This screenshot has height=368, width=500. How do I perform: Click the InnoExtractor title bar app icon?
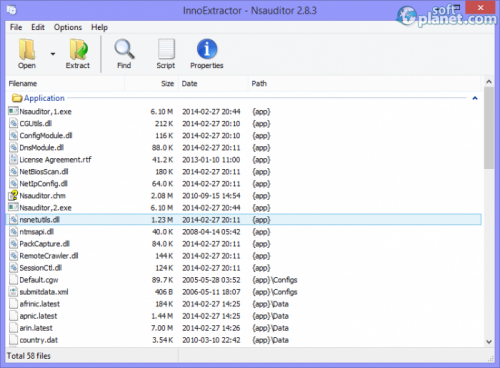pos(12,10)
